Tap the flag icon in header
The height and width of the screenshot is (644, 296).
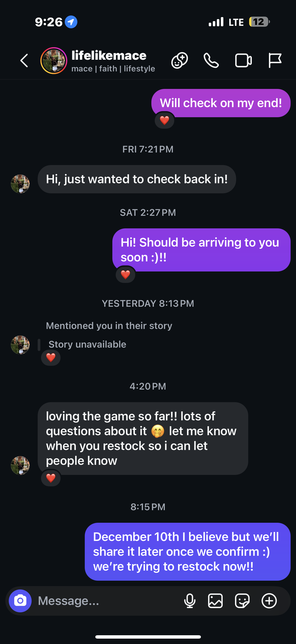pos(275,60)
